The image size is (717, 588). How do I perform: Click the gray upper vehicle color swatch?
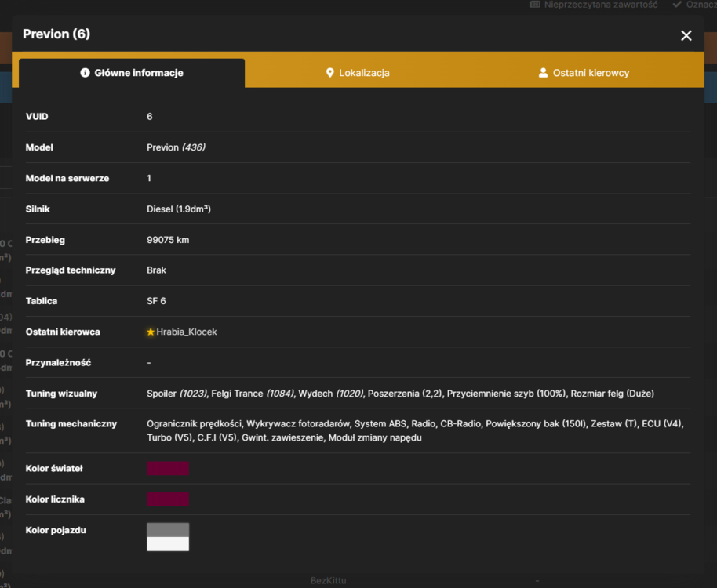coord(168,530)
